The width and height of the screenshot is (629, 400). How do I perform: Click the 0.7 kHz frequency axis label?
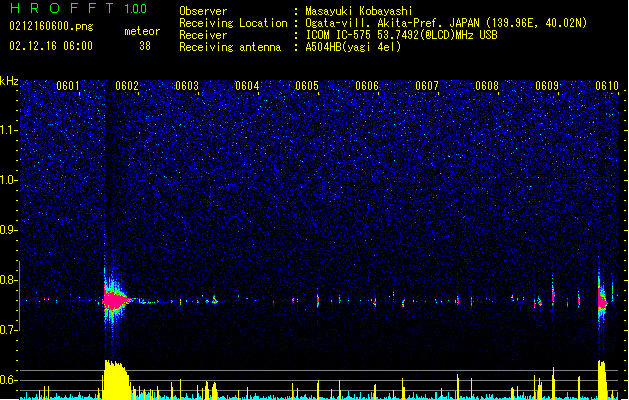click(9, 330)
